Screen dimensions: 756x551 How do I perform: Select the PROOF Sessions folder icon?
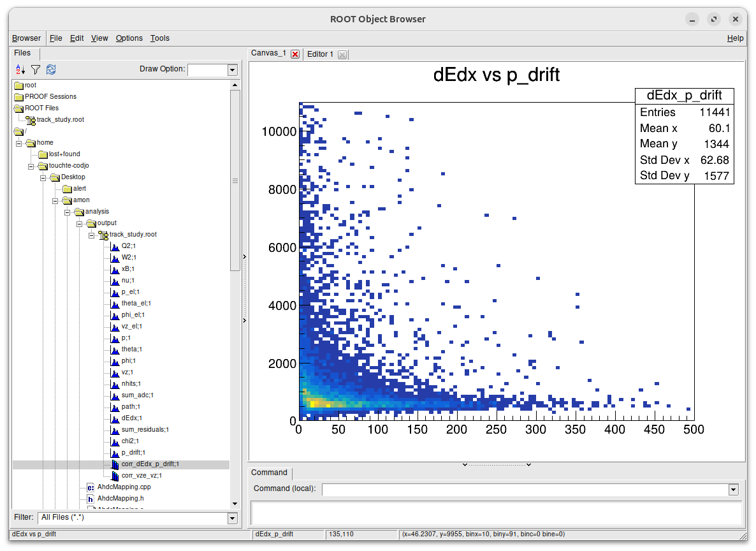18,97
